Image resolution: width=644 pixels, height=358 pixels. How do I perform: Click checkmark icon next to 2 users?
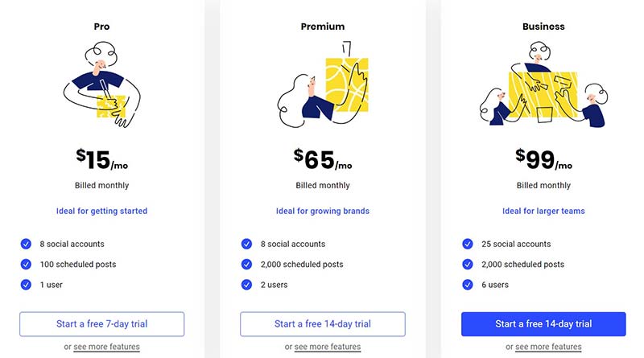click(x=246, y=284)
